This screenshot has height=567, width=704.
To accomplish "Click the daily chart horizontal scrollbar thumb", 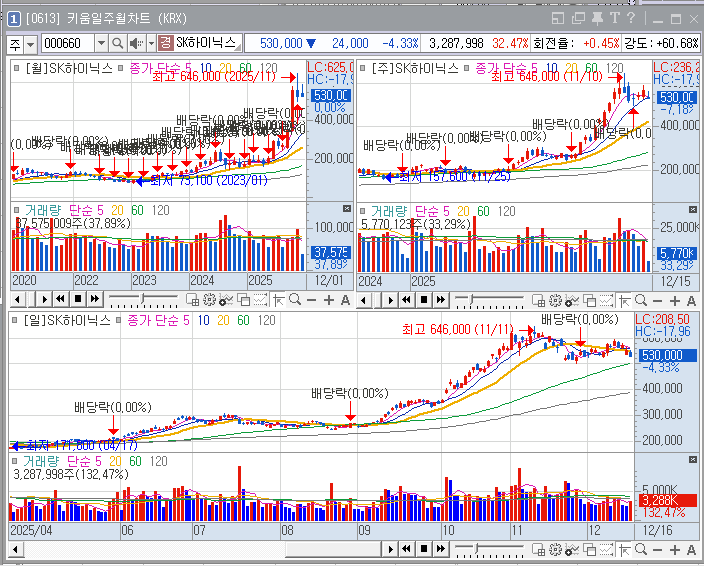I will pos(334,549).
